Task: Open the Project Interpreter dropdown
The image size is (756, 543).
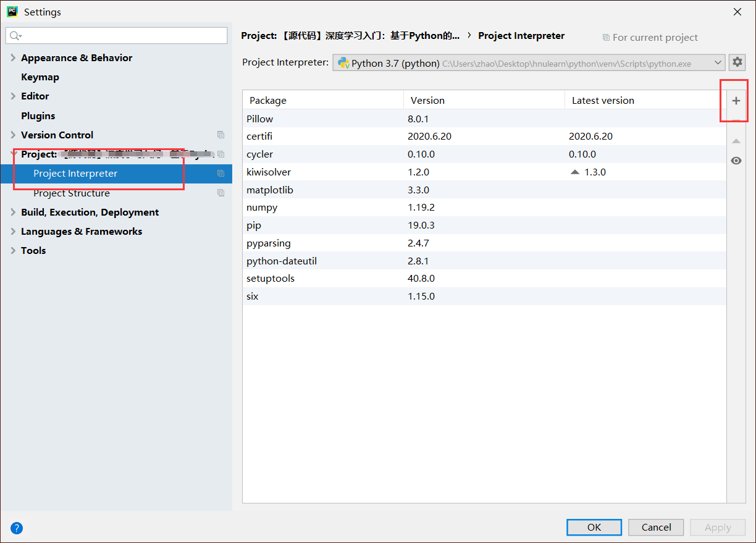Action: pyautogui.click(x=529, y=63)
